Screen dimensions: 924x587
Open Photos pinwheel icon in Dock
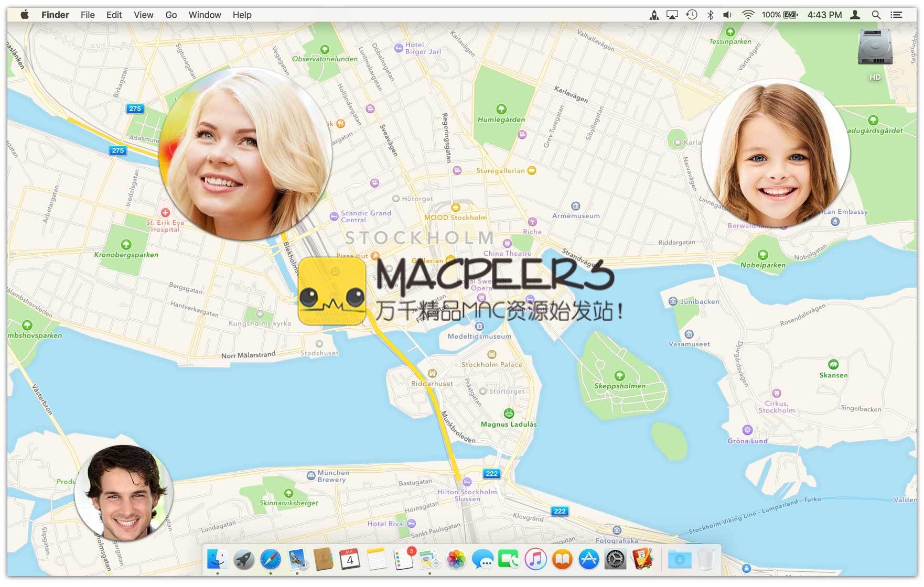pos(456,559)
